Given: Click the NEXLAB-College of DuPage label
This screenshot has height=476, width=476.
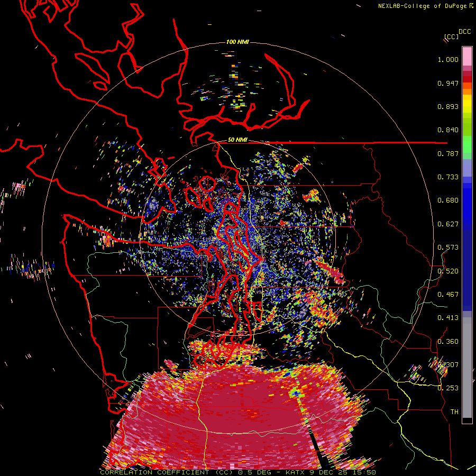Looking at the screenshot, I should pos(423,6).
